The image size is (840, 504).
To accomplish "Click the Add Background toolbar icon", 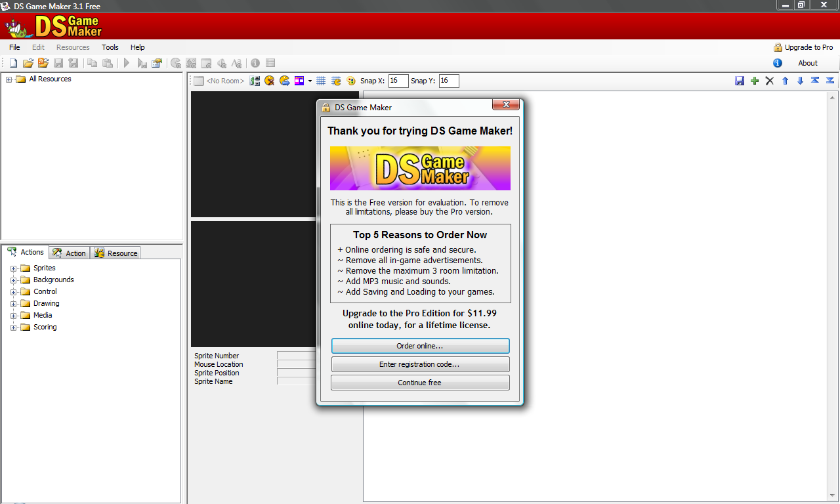I will [x=191, y=63].
